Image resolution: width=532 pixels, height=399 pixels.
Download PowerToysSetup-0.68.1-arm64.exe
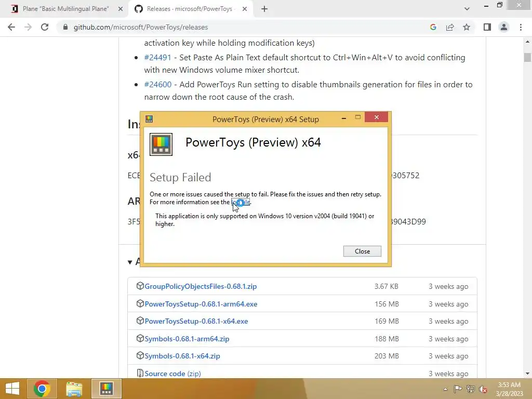coord(201,304)
